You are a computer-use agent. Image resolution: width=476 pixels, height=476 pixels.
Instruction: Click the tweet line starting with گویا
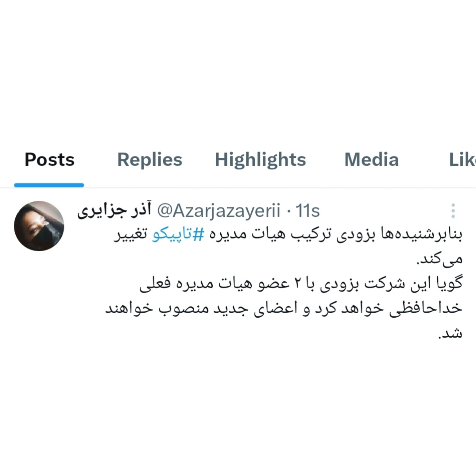[301, 284]
